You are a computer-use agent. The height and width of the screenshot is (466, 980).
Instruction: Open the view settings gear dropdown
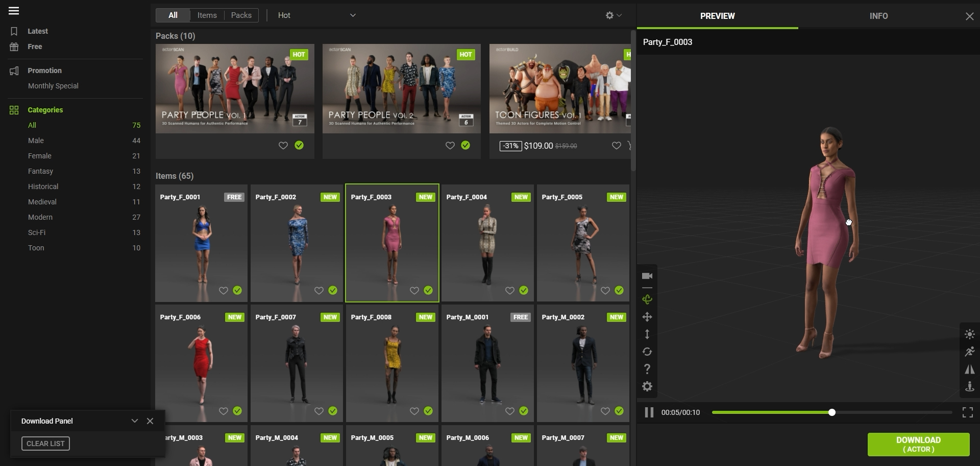click(x=614, y=15)
